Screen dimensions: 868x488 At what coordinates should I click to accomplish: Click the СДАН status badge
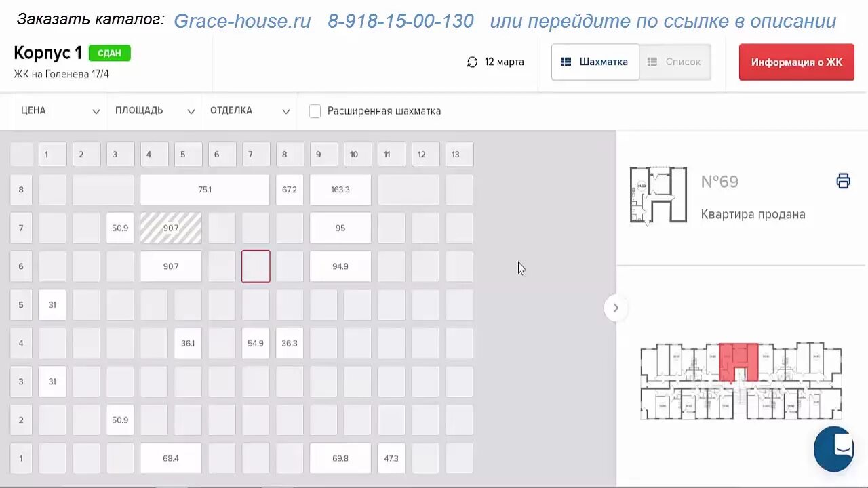click(x=109, y=53)
